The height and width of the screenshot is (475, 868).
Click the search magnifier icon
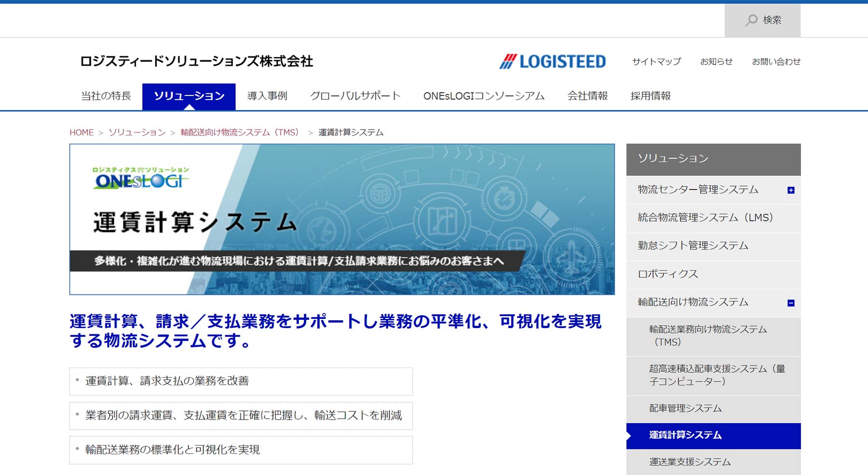751,20
